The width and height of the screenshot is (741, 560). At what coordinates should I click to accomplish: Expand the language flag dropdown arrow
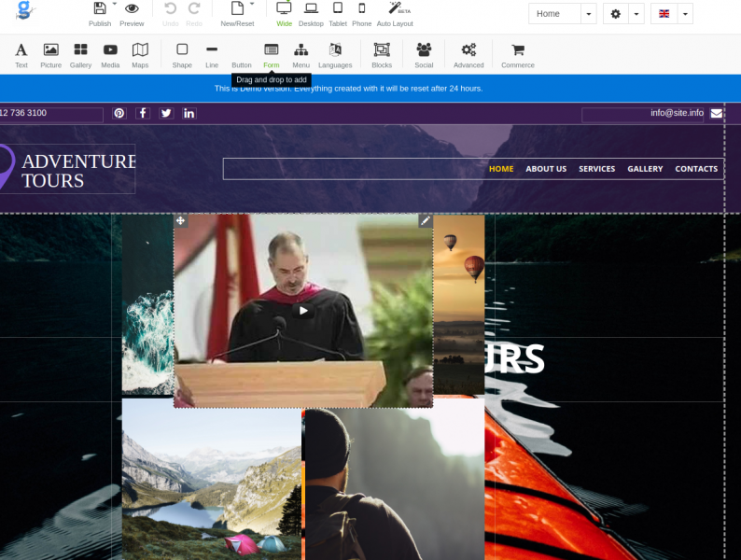685,14
